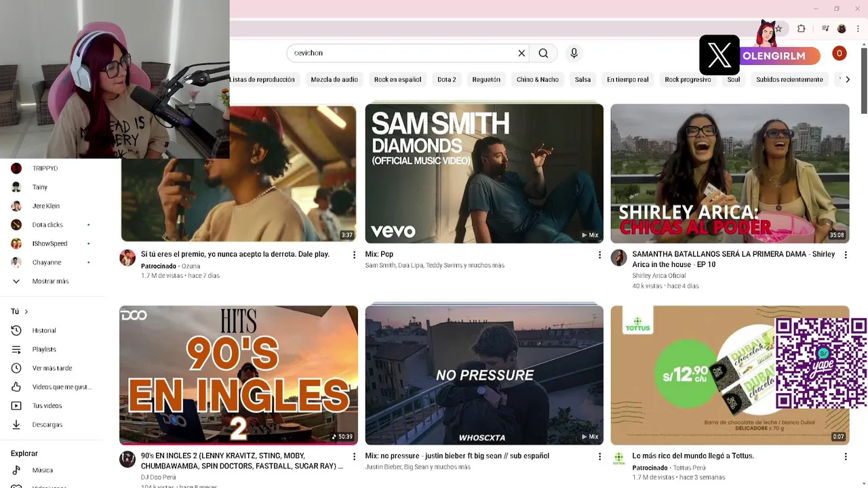Open options for 90's EN INGLES 2 video

[354, 457]
